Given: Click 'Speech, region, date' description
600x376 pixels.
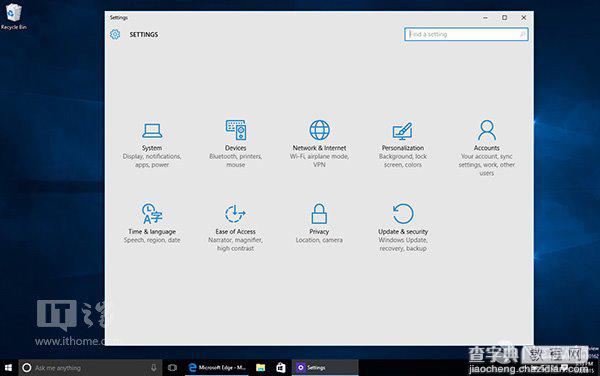Looking at the screenshot, I should [x=152, y=240].
